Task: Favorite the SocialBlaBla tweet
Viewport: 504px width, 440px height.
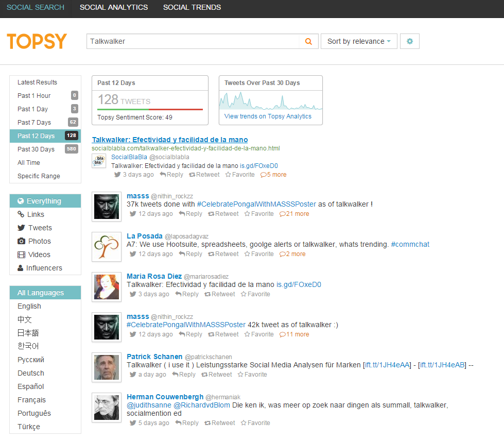Action: tap(240, 174)
